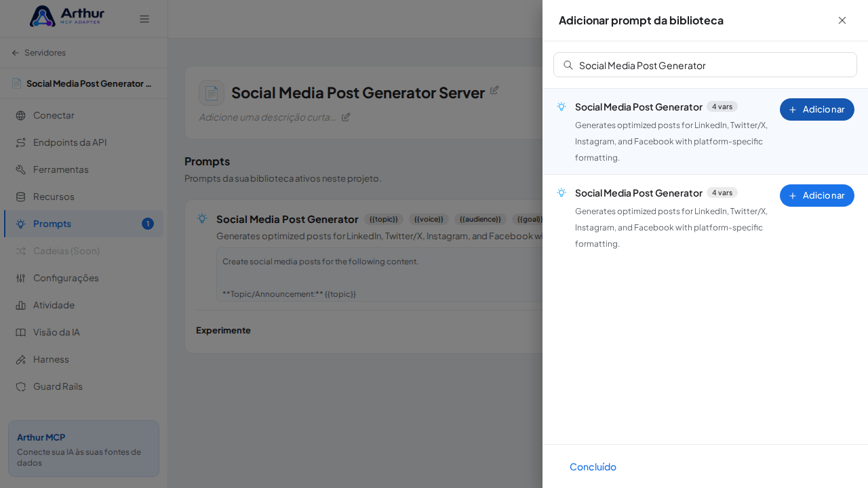Click the description placeholder text
This screenshot has height=488, width=868.
click(267, 117)
